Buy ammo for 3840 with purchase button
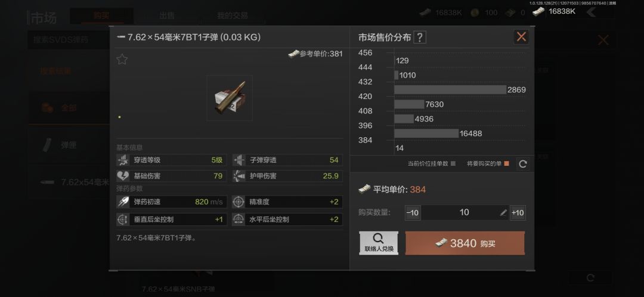This screenshot has width=644, height=297. 465,243
